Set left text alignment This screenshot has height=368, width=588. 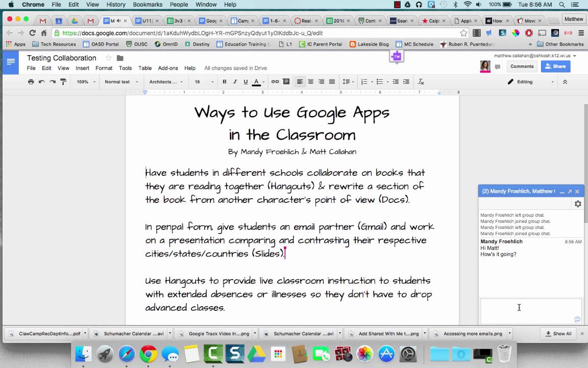click(300, 82)
